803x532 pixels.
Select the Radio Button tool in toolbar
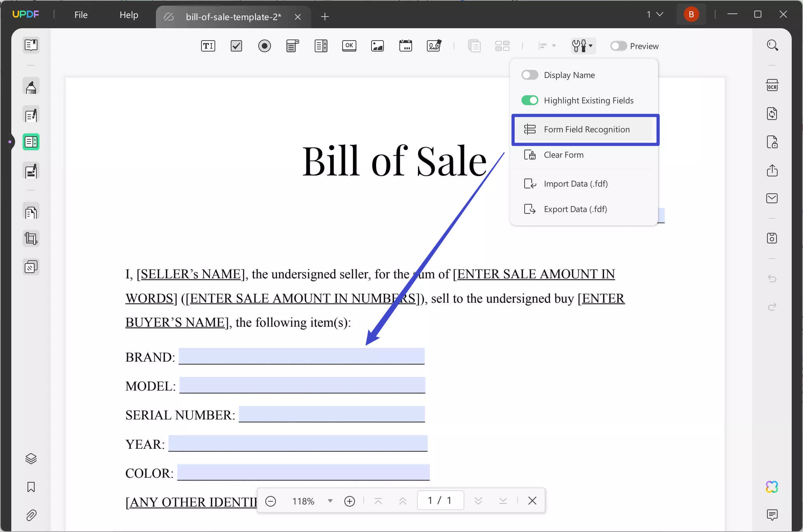[x=264, y=46]
